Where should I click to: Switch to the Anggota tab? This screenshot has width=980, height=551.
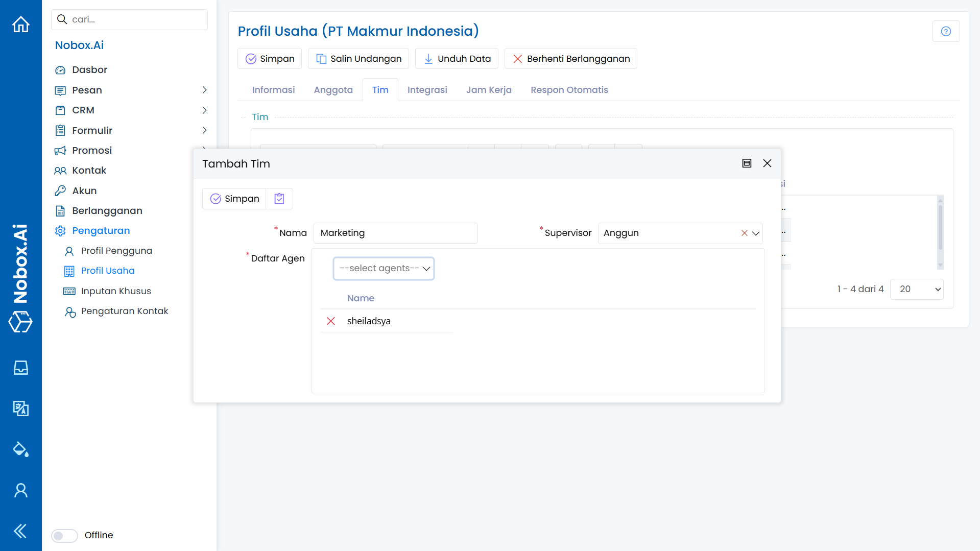coord(333,90)
